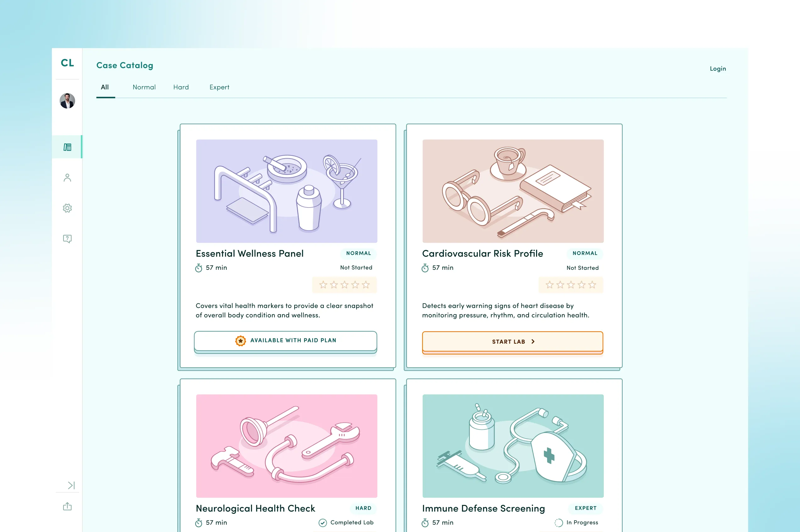The height and width of the screenshot is (532, 800).
Task: Click the Login link
Action: pos(718,69)
